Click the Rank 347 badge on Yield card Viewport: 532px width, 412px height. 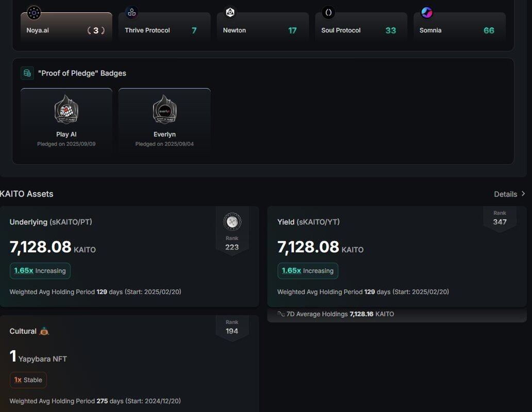coord(500,218)
